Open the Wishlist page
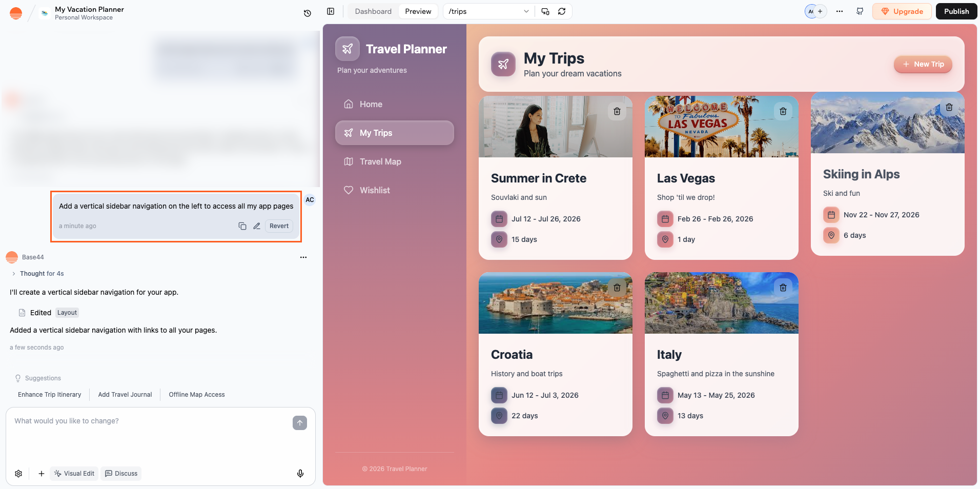The height and width of the screenshot is (489, 980). click(x=375, y=190)
